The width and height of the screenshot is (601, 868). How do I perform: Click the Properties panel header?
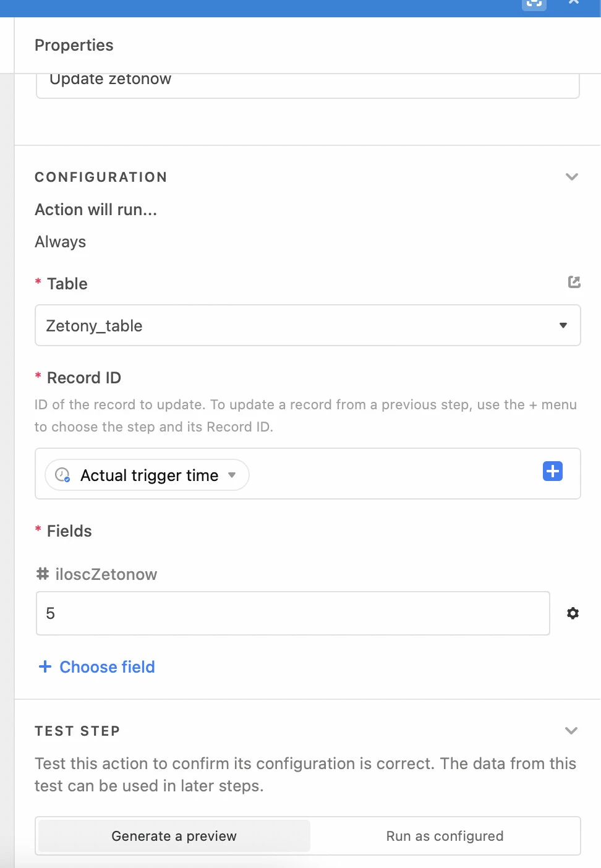click(x=74, y=45)
